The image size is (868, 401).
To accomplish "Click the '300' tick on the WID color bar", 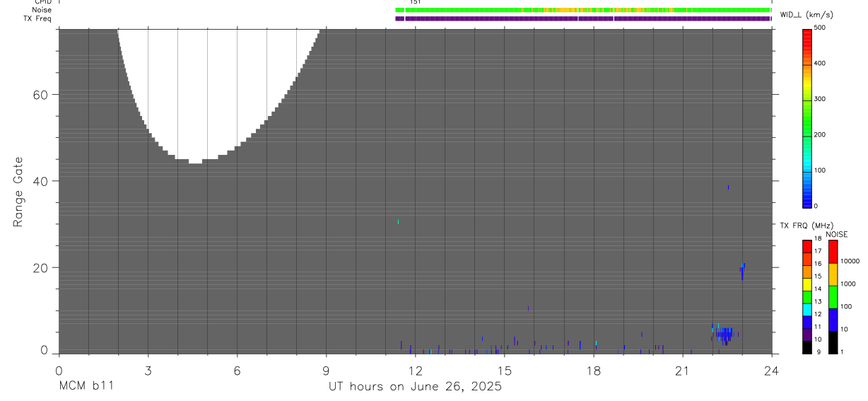I will pos(820,99).
